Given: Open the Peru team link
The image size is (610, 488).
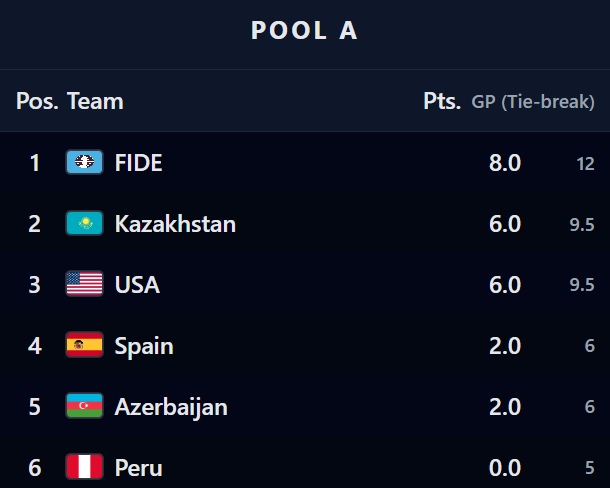Looking at the screenshot, I should 139,467.
